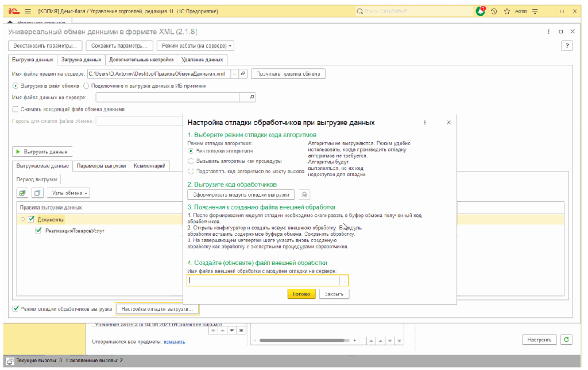Uncheck the Документы checkbox in rules tree
The width and height of the screenshot is (588, 370).
(x=32, y=219)
